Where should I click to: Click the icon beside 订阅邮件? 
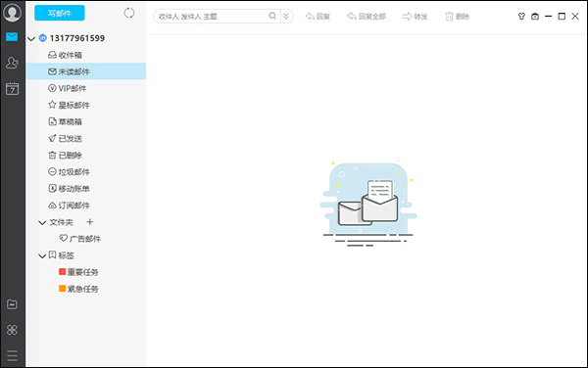pyautogui.click(x=52, y=206)
